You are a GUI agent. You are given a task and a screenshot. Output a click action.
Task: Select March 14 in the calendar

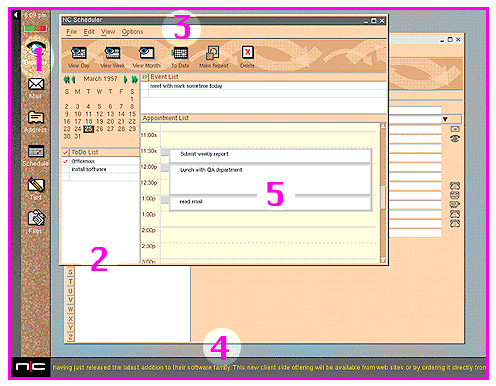[x=121, y=114]
